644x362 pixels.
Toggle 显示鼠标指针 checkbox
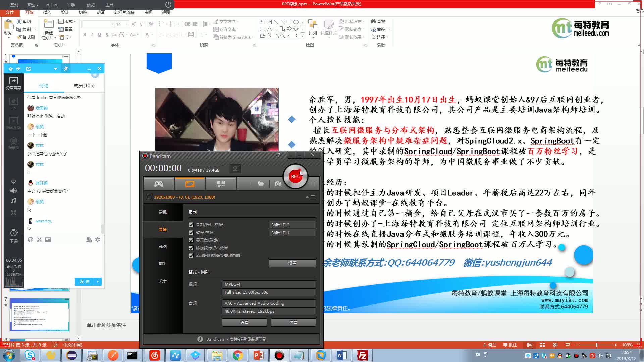click(x=191, y=240)
